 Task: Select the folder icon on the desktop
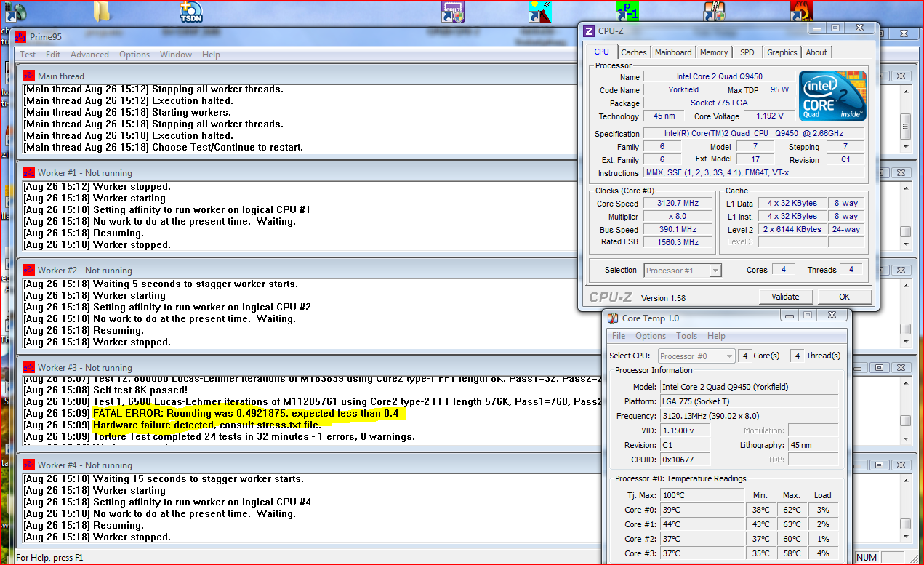click(x=103, y=12)
